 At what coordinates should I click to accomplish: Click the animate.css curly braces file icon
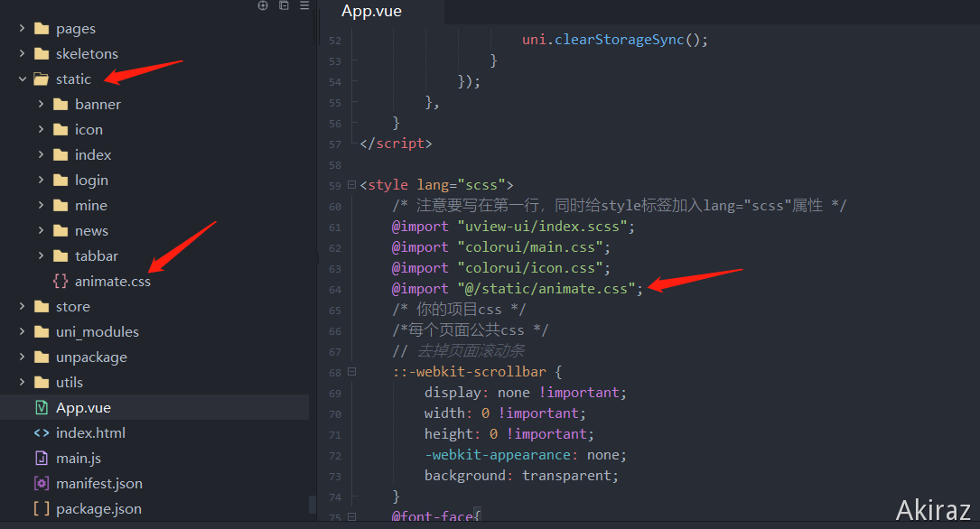(x=61, y=282)
